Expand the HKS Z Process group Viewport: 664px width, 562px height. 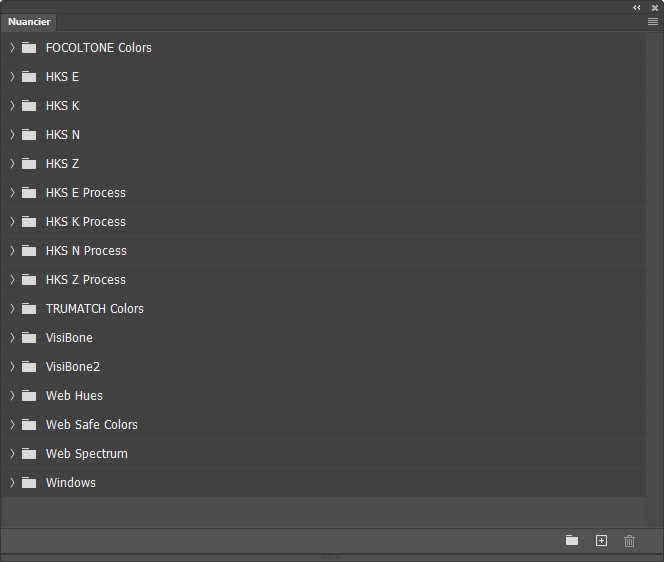(x=12, y=280)
